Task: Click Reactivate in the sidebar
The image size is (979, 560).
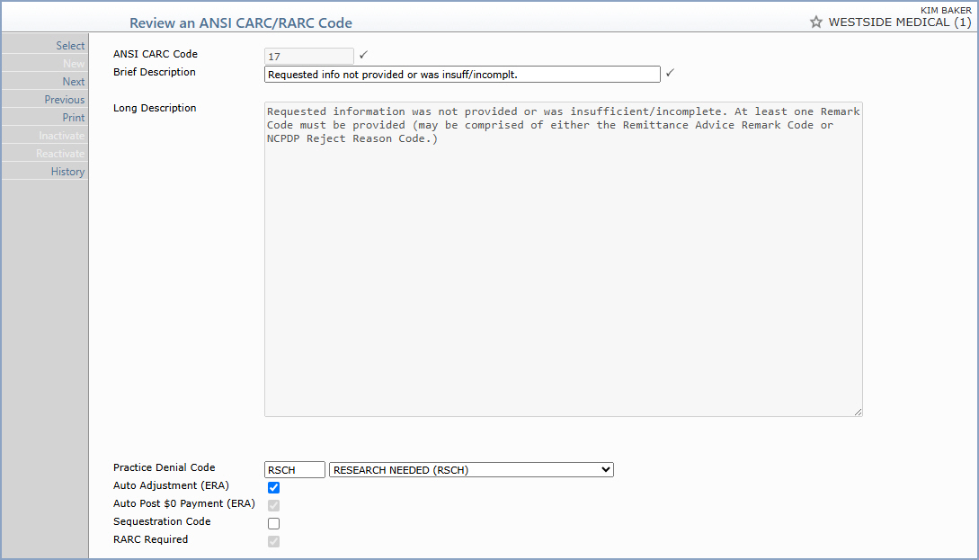Action: [x=60, y=154]
